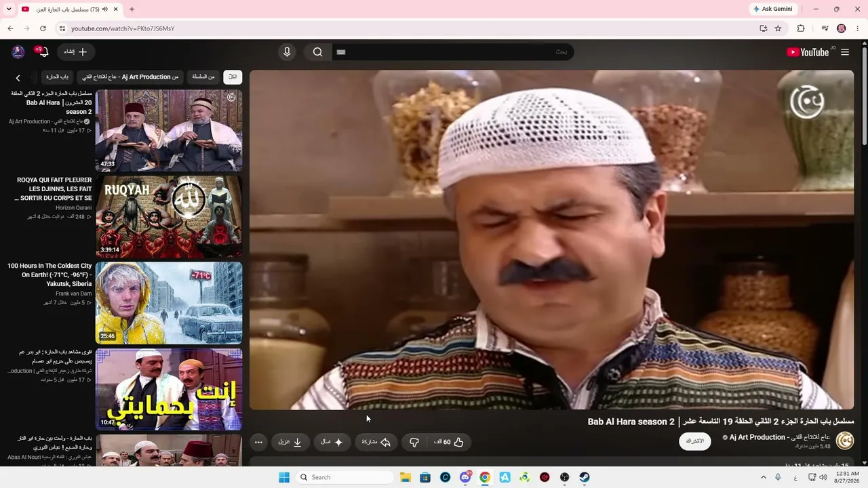
Task: Click the playing video frame
Action: (551, 240)
